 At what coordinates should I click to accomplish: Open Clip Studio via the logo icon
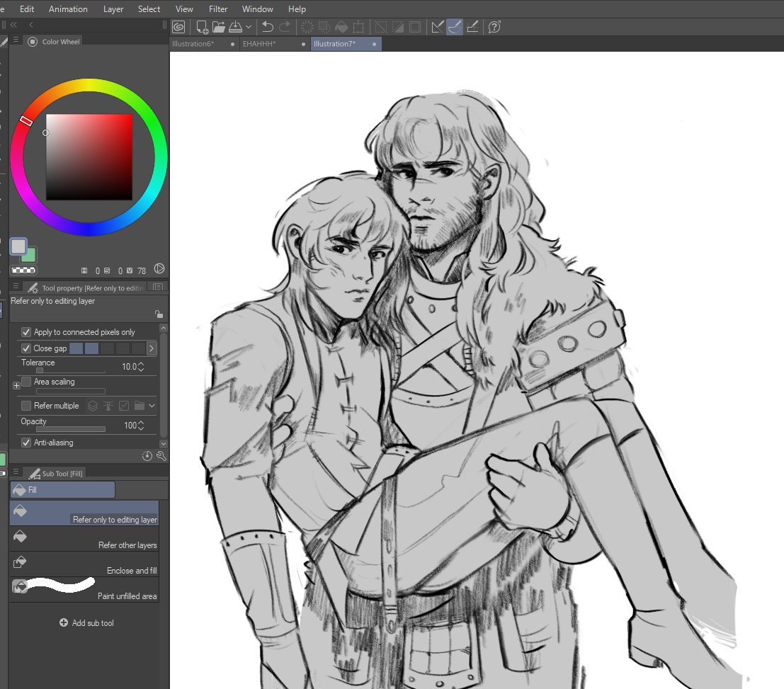pyautogui.click(x=178, y=26)
